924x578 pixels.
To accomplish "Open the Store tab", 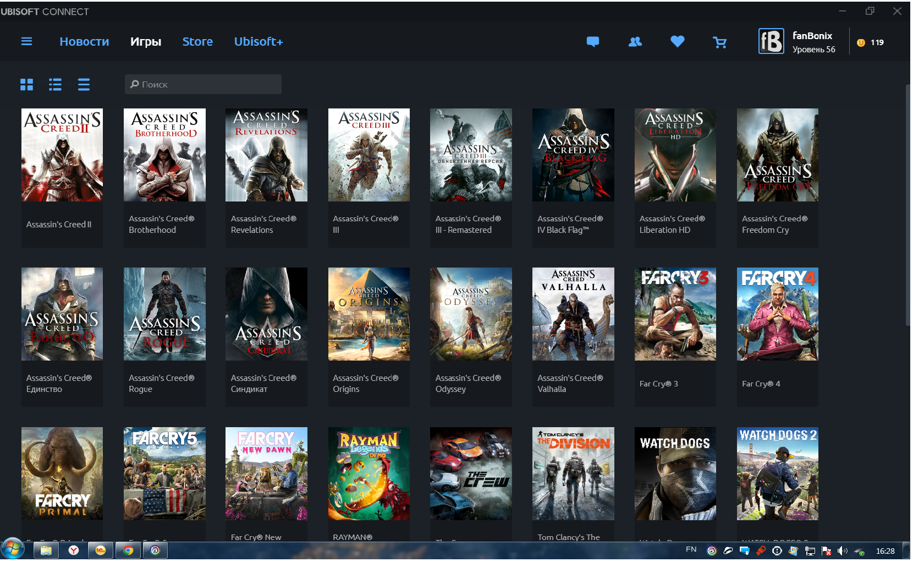I will point(197,42).
